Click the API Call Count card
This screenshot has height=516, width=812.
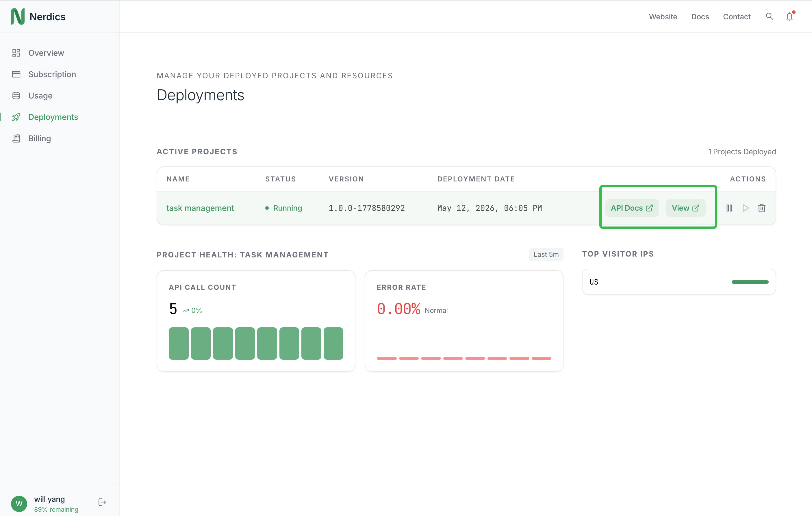tap(256, 321)
